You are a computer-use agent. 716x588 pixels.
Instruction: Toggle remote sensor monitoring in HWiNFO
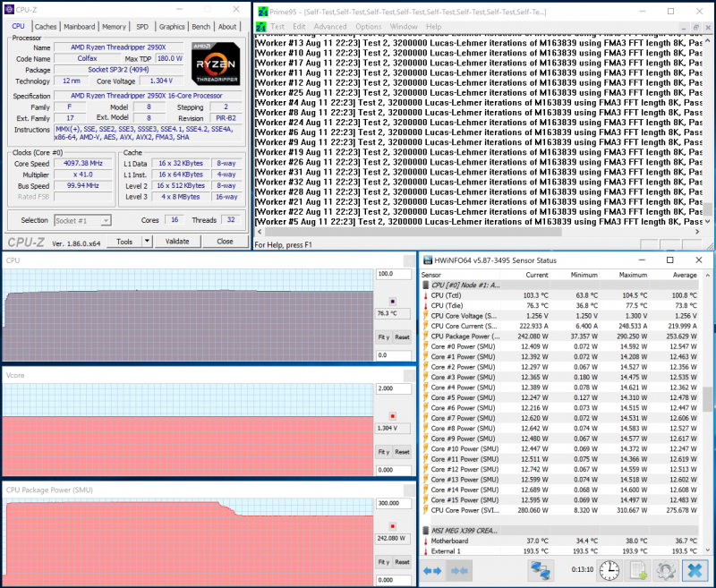(x=540, y=570)
